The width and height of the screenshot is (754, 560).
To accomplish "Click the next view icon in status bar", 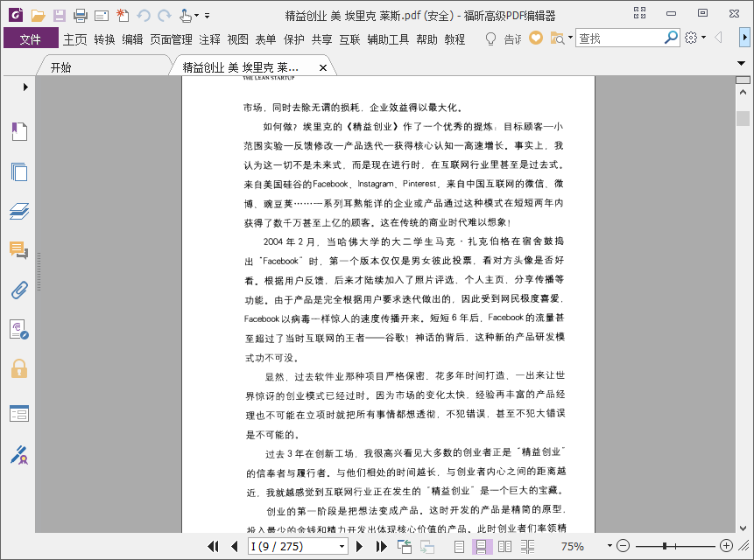I will click(427, 547).
